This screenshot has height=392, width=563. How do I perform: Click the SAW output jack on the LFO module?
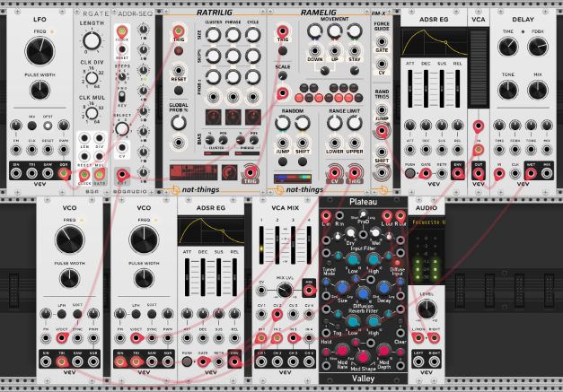coord(48,174)
